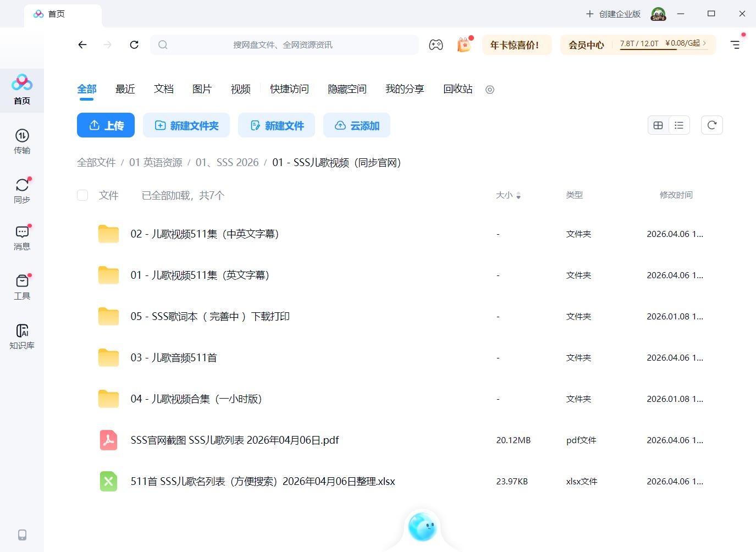
Task: Toggle the 大小 column sort arrow
Action: tap(519, 195)
